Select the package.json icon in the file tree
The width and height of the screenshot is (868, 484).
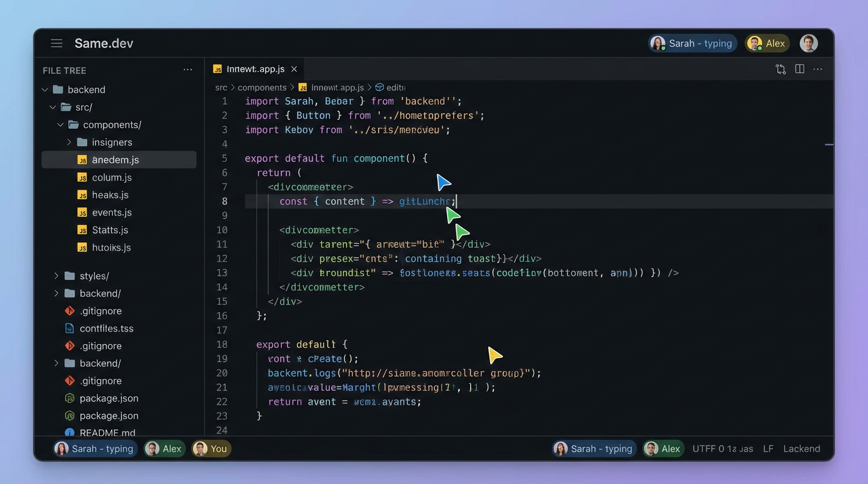(x=69, y=398)
